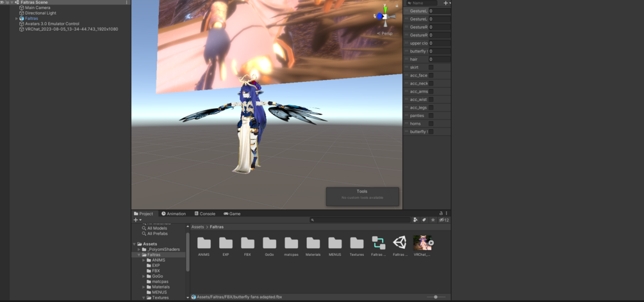Open the MENUS folder icon in asset grid

(334, 243)
